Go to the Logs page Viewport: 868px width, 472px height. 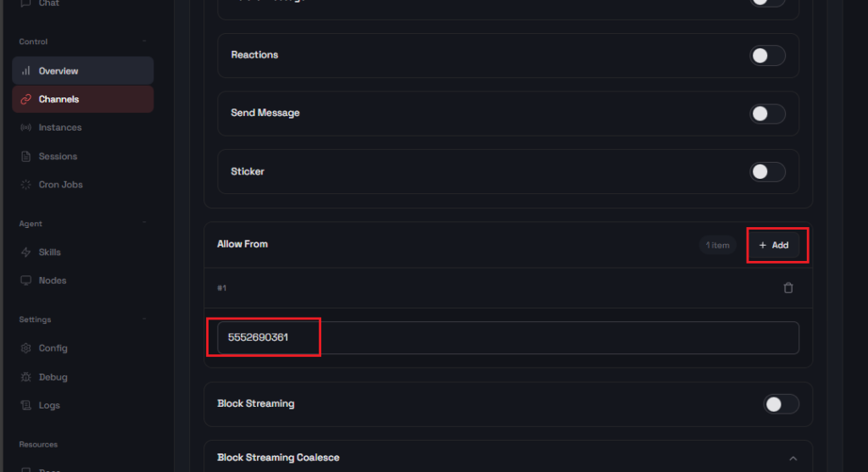point(49,405)
